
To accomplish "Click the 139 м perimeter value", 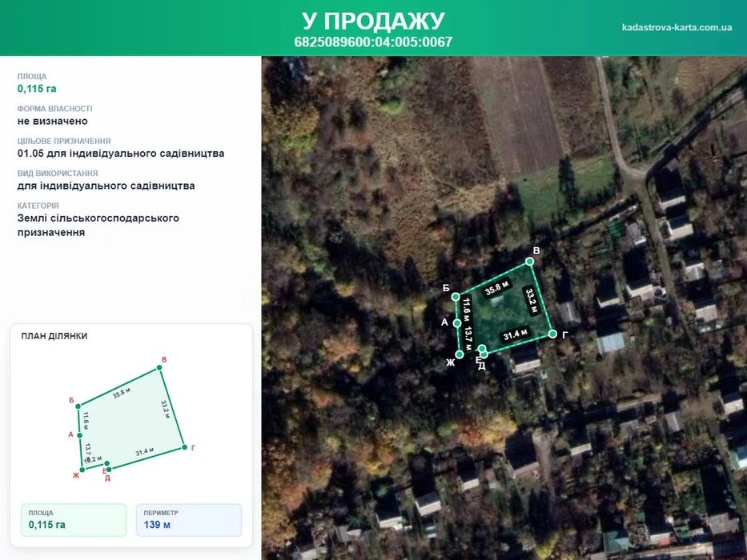I will click(x=157, y=525).
